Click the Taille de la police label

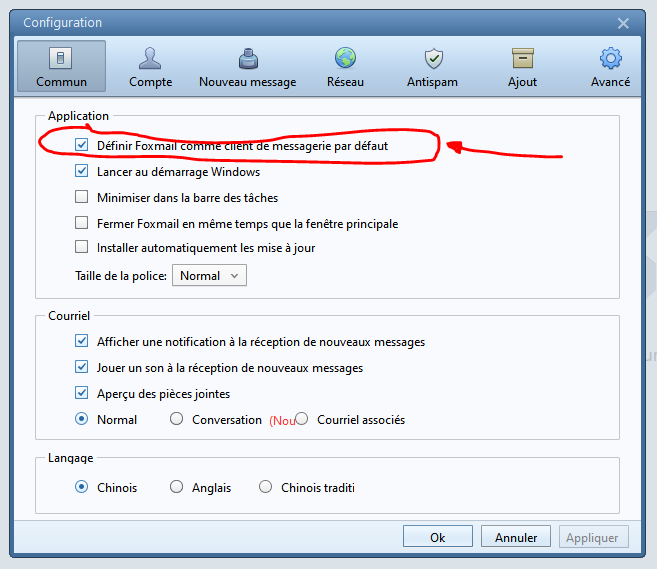[121, 276]
